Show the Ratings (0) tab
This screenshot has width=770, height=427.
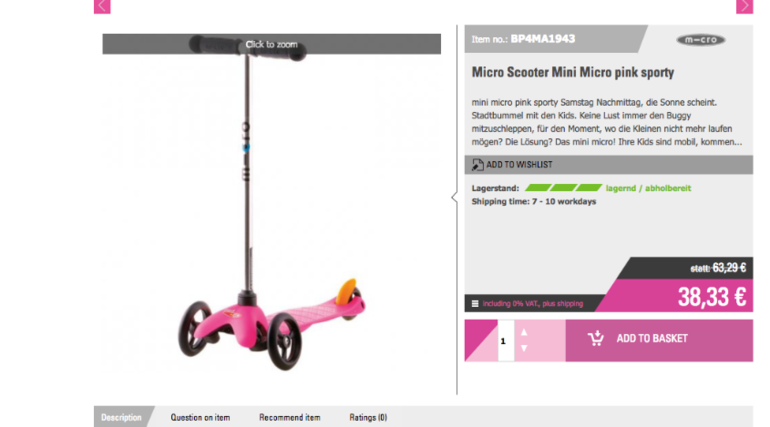coord(368,417)
